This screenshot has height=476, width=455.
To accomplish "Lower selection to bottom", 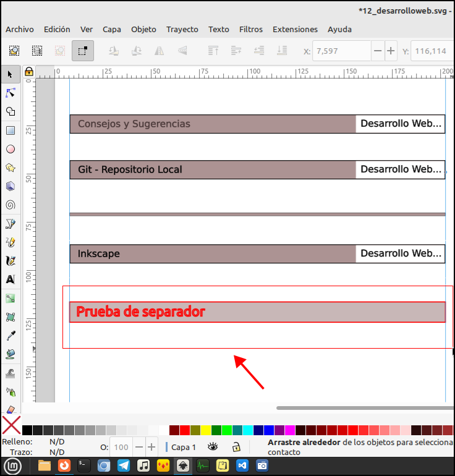I will click(x=282, y=51).
